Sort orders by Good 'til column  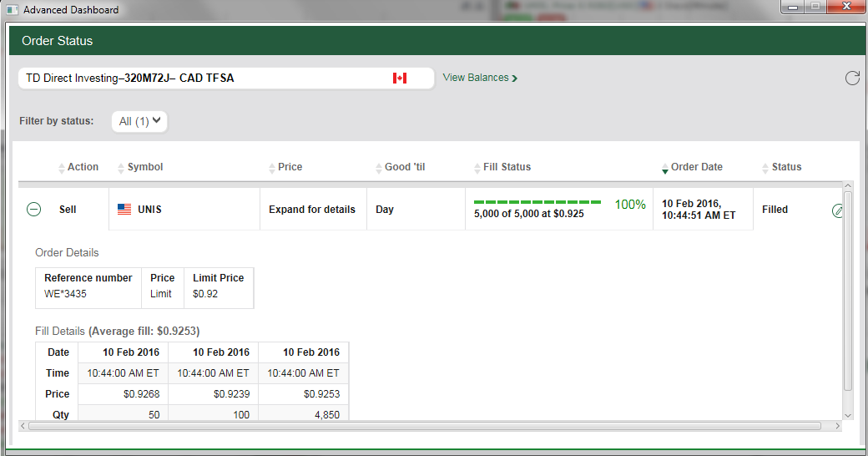coord(401,167)
